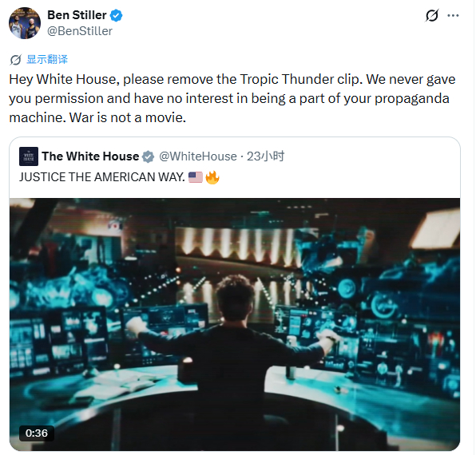This screenshot has width=476, height=455.
Task: Click the Grok icon beside 显示翻译
Action: [x=15, y=60]
